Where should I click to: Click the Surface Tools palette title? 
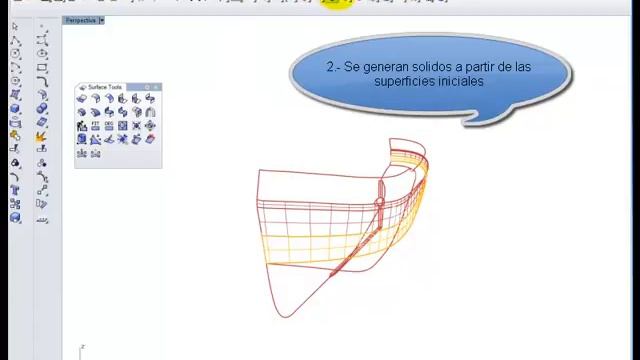click(105, 87)
